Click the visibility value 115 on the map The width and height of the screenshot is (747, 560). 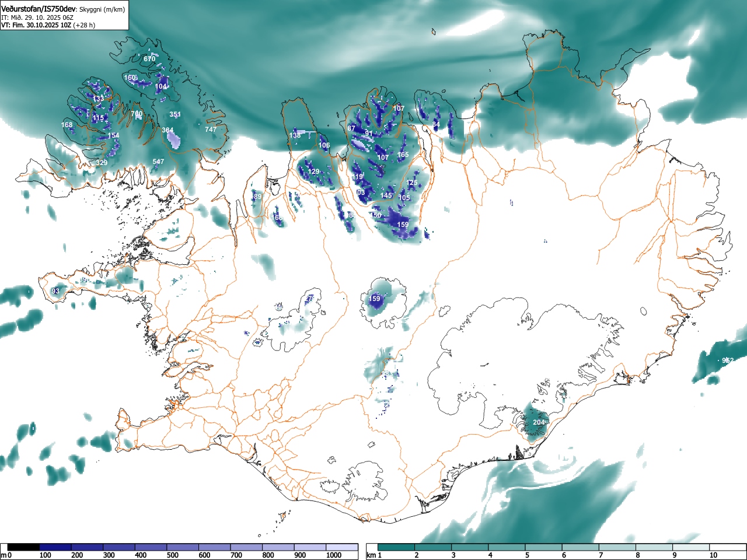pyautogui.click(x=98, y=118)
